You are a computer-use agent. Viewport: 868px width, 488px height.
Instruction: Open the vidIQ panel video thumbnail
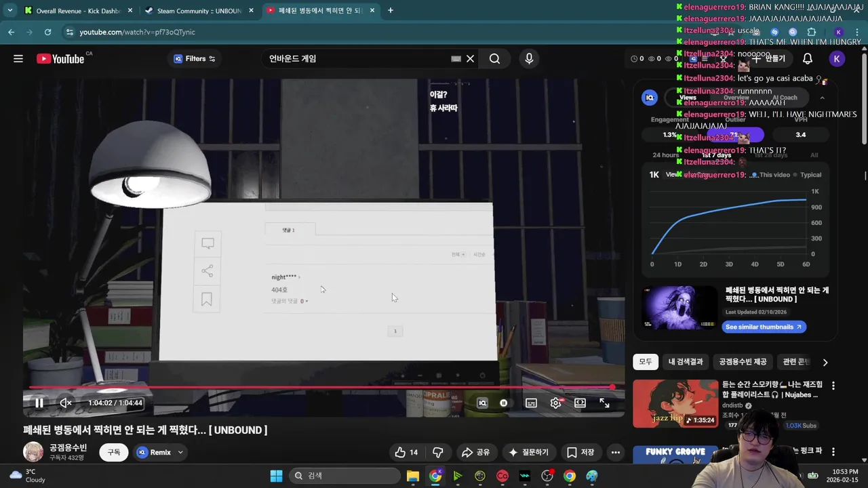[680, 308]
